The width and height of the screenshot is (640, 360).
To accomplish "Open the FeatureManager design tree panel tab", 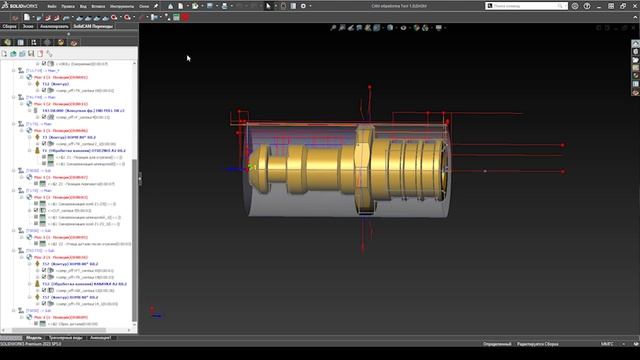I will (x=7, y=42).
